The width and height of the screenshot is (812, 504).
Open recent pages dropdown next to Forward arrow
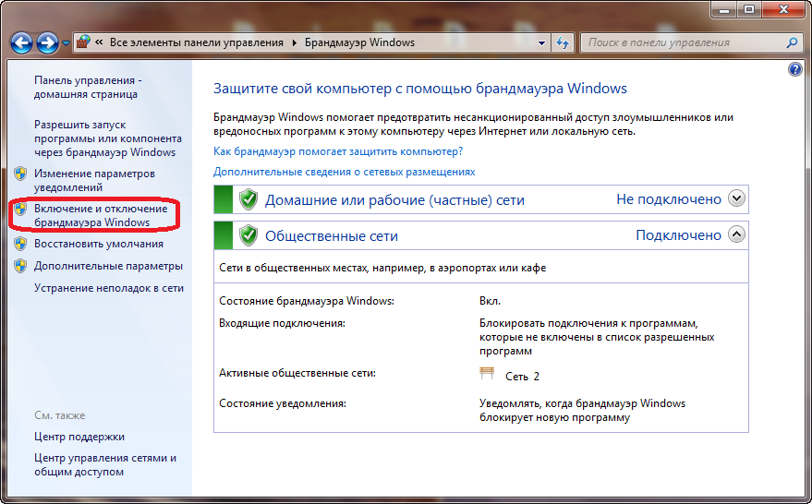point(66,43)
